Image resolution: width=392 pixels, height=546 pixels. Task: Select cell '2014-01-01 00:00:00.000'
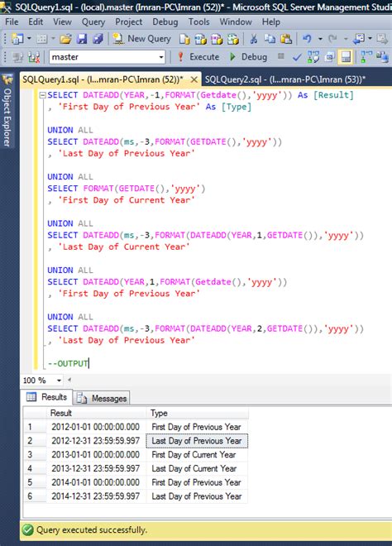96,482
